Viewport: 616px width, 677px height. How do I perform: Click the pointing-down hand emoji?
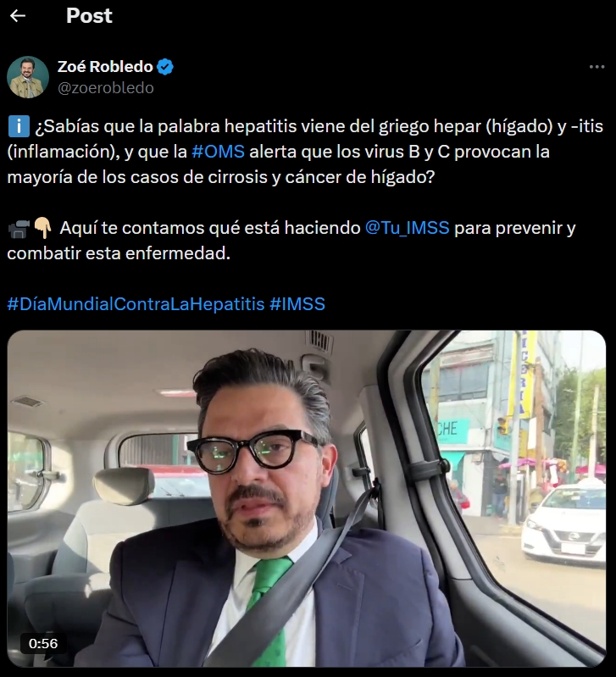(x=42, y=228)
